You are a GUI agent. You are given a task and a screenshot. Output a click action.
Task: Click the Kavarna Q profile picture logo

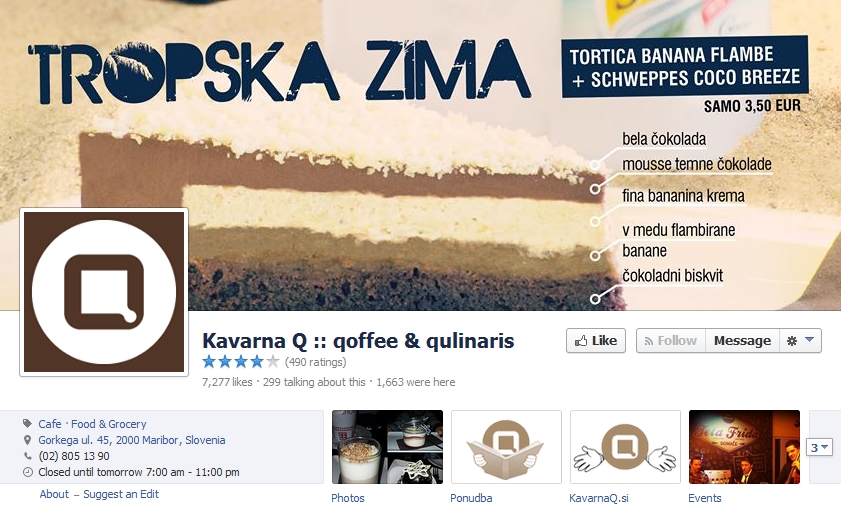pyautogui.click(x=104, y=292)
